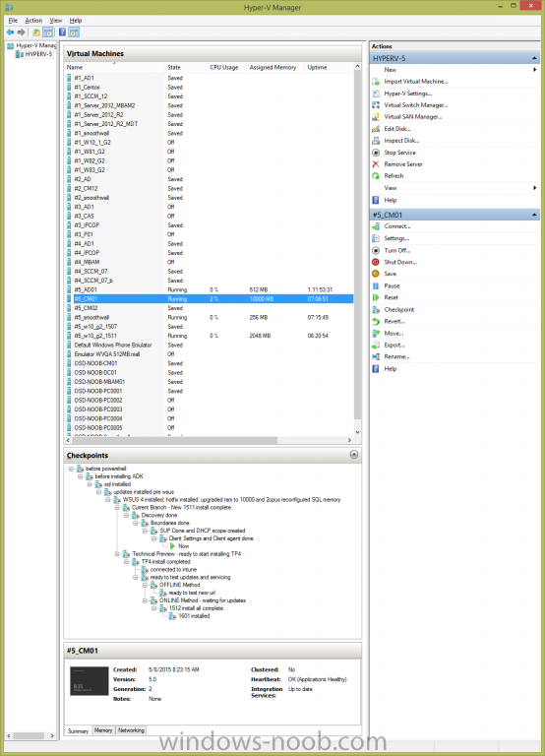The image size is (545, 756).
Task: Click the red Shut Down icon
Action: click(x=376, y=262)
